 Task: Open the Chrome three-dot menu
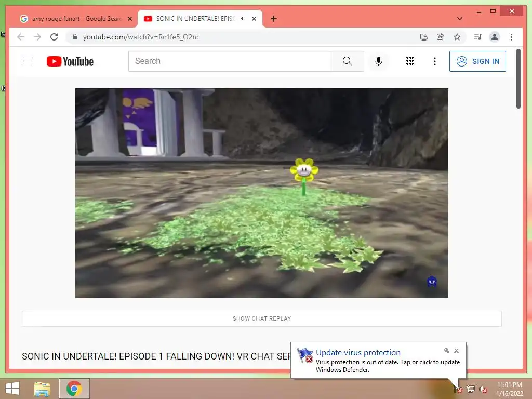pos(511,37)
